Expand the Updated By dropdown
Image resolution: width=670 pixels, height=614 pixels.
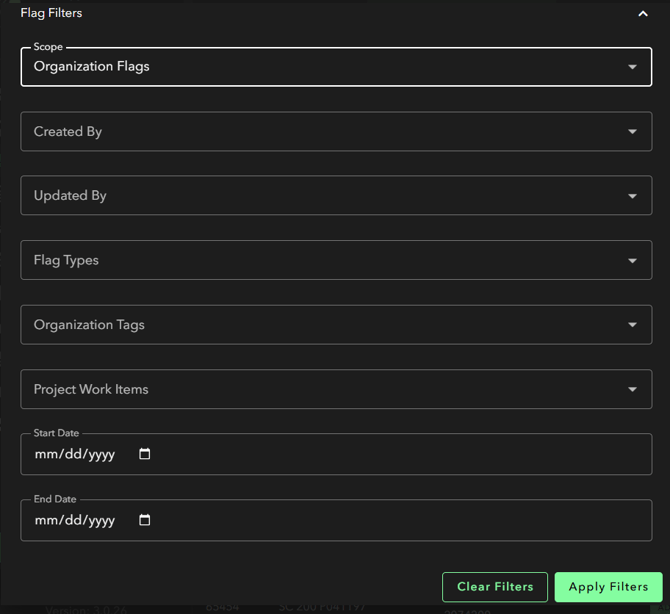click(320, 196)
